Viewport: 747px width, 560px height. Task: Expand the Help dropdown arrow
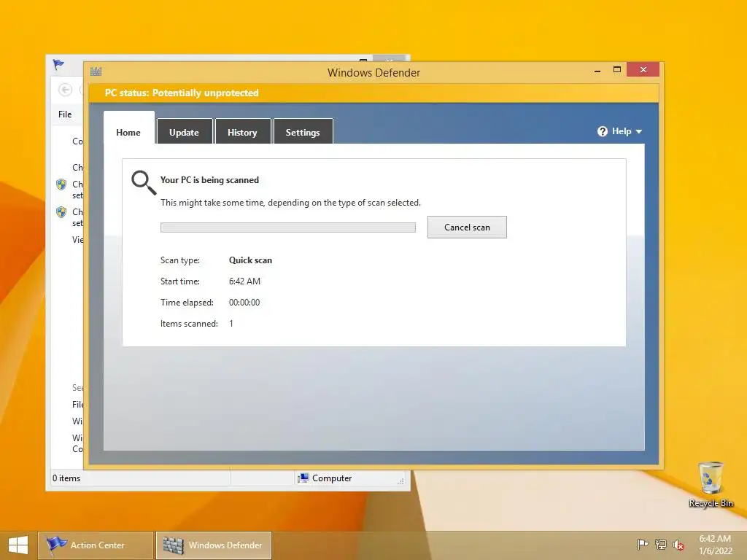[x=639, y=131]
